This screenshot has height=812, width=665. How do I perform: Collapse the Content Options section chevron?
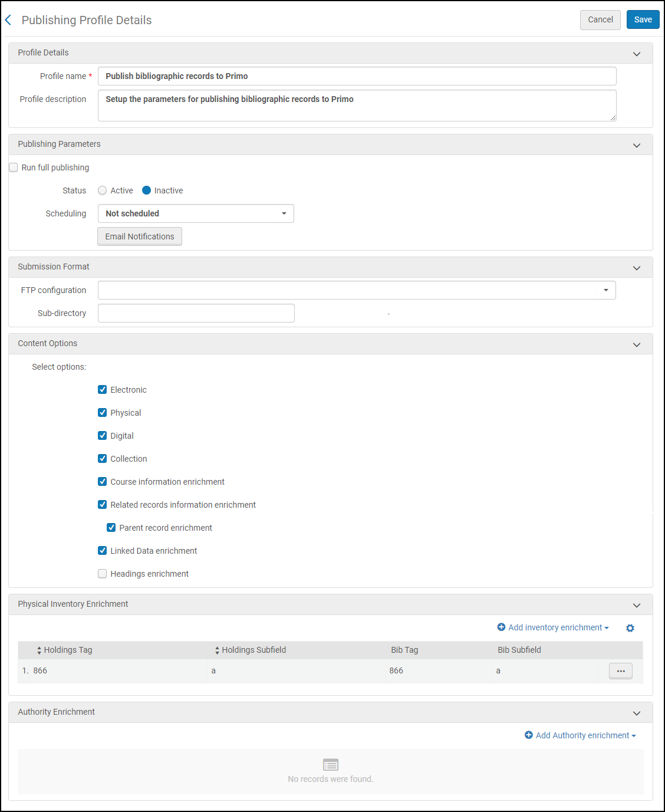pos(637,344)
